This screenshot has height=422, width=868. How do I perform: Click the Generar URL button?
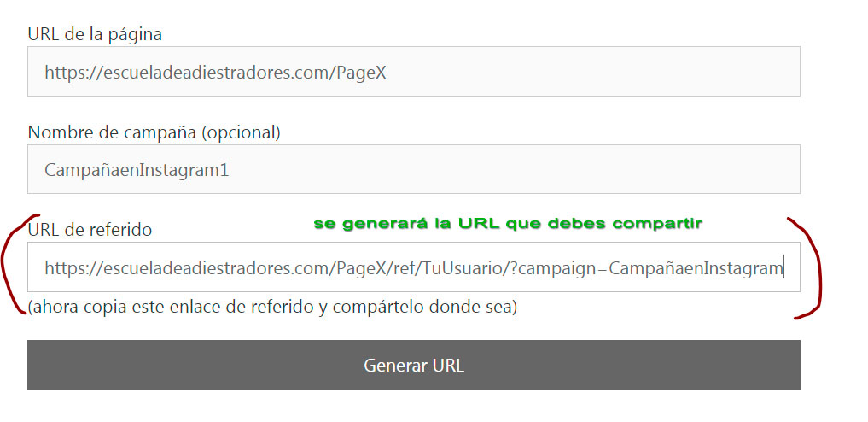pyautogui.click(x=414, y=365)
